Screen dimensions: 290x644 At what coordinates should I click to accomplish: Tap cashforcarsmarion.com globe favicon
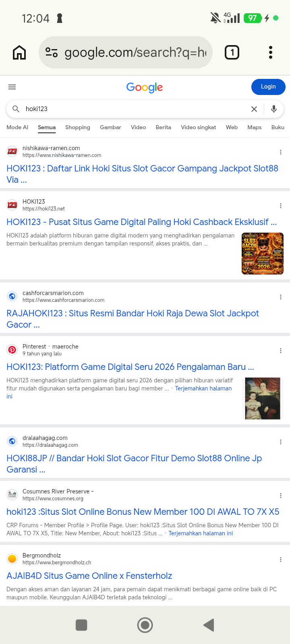tap(12, 296)
